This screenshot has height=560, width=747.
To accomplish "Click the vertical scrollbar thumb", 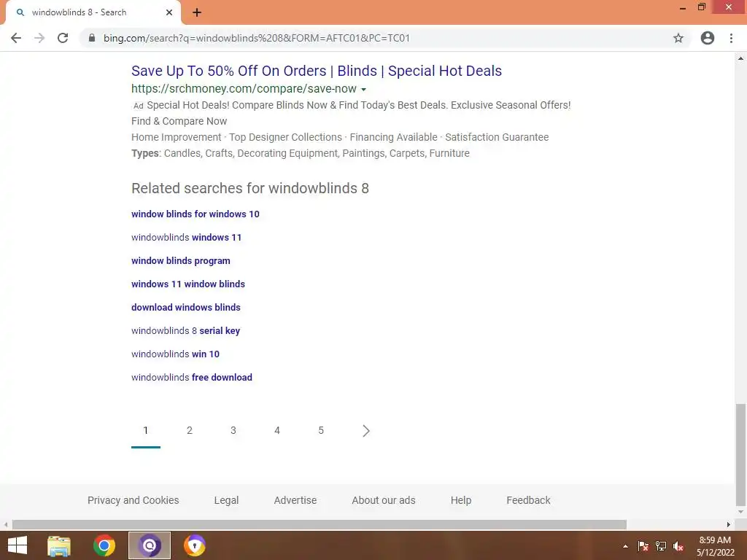I will tap(740, 455).
